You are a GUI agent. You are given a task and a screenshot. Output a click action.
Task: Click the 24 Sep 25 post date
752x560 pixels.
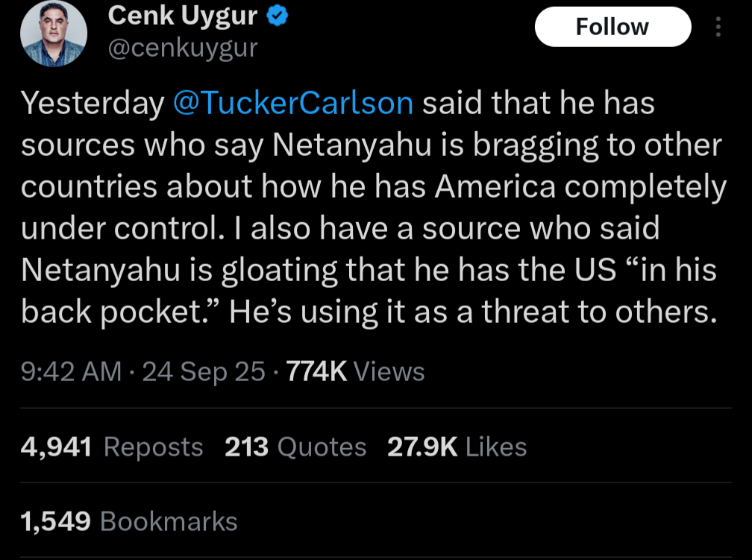(x=204, y=371)
